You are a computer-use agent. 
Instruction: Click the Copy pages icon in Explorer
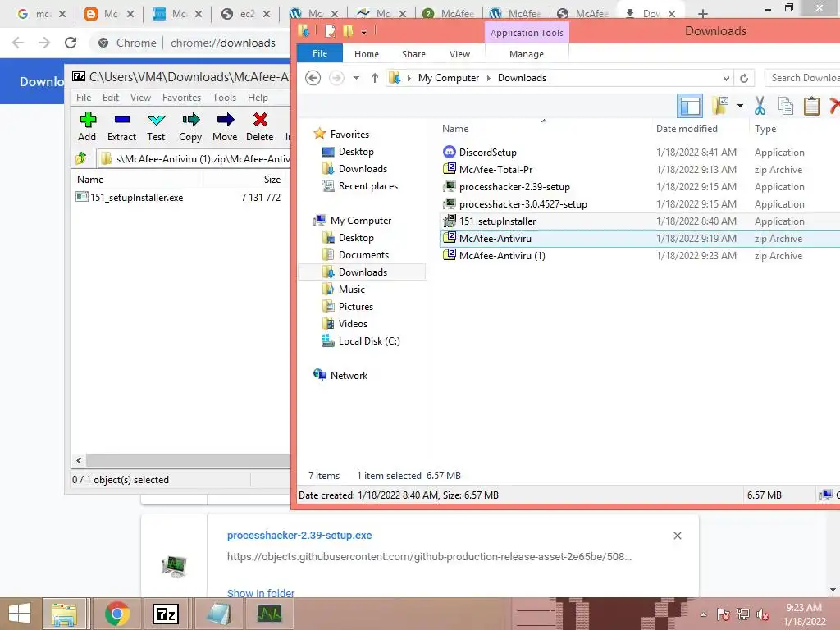tap(785, 106)
